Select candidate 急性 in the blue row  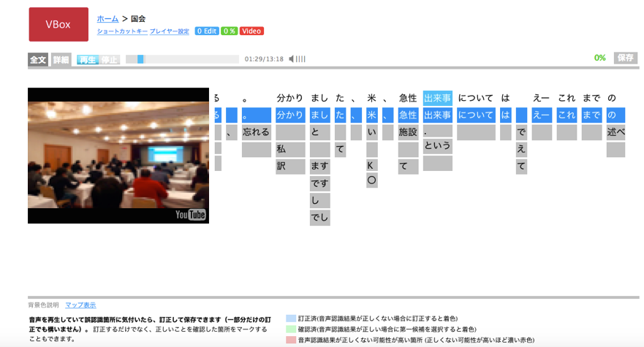click(408, 115)
